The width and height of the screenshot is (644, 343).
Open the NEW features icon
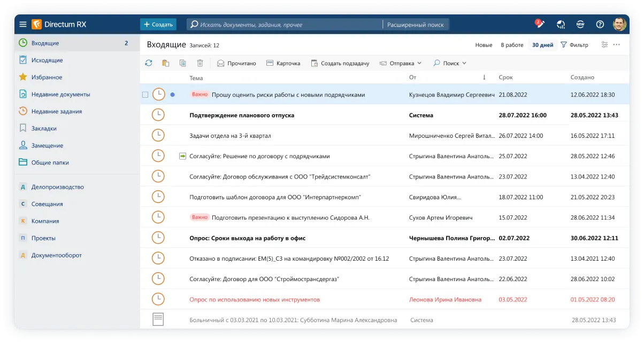click(580, 24)
